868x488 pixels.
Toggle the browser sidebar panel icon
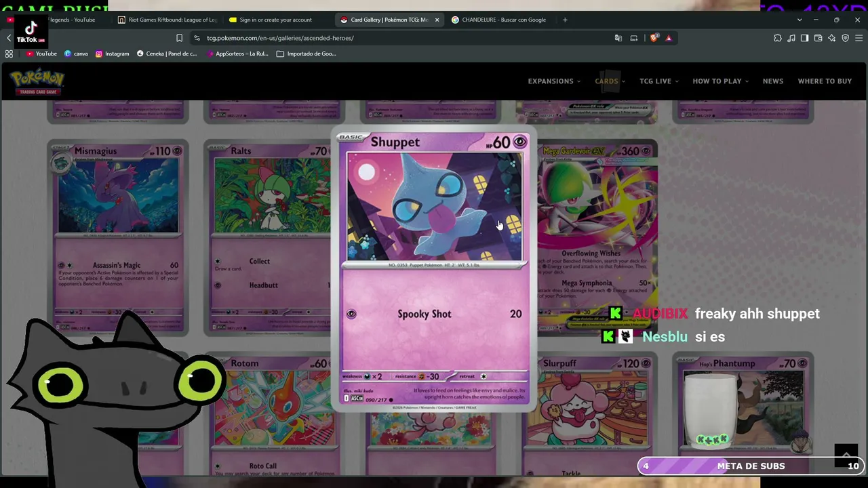point(805,38)
